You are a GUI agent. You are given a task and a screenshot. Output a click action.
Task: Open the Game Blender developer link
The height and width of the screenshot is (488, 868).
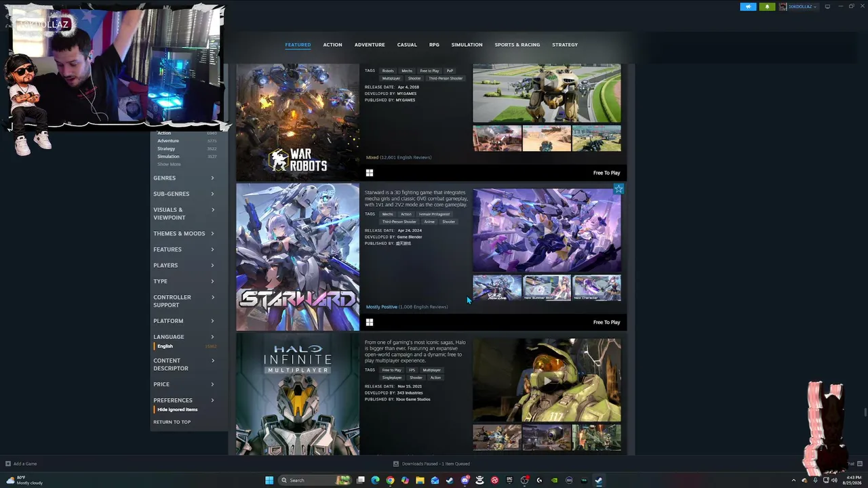[410, 237]
